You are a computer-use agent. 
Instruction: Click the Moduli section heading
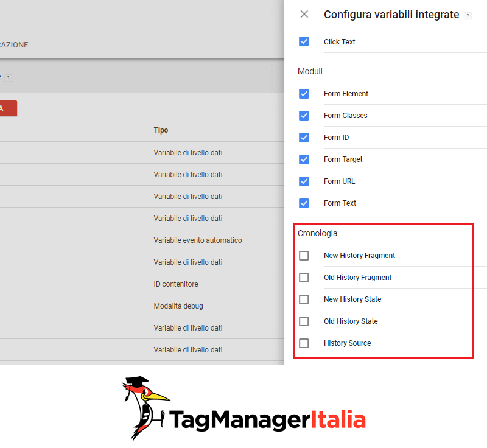point(310,71)
